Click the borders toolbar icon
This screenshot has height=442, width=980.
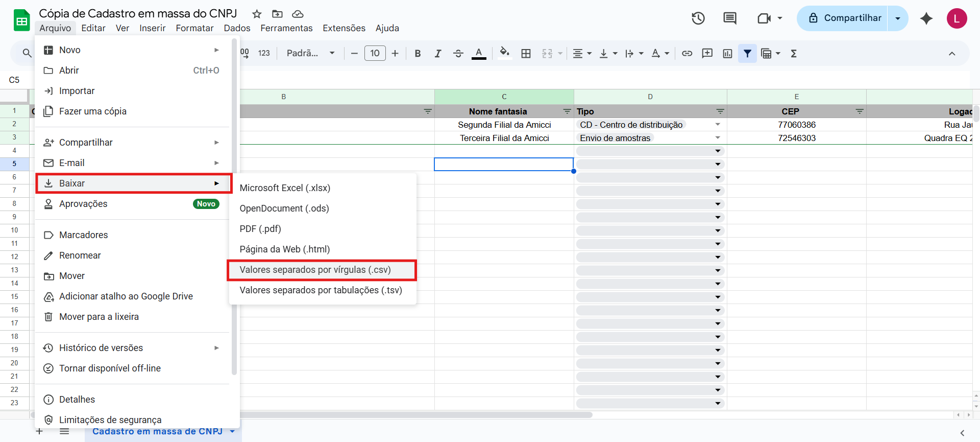coord(526,54)
